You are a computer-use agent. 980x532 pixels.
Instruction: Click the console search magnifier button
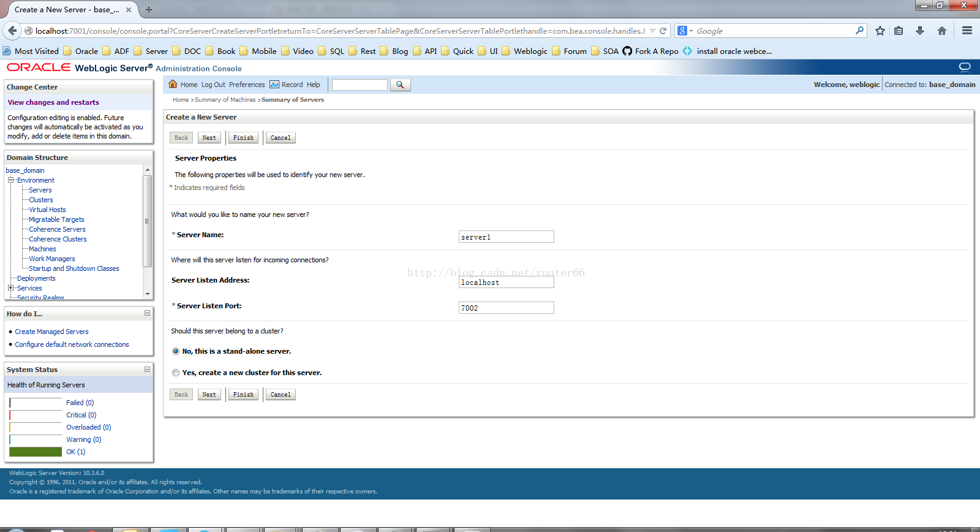[400, 85]
